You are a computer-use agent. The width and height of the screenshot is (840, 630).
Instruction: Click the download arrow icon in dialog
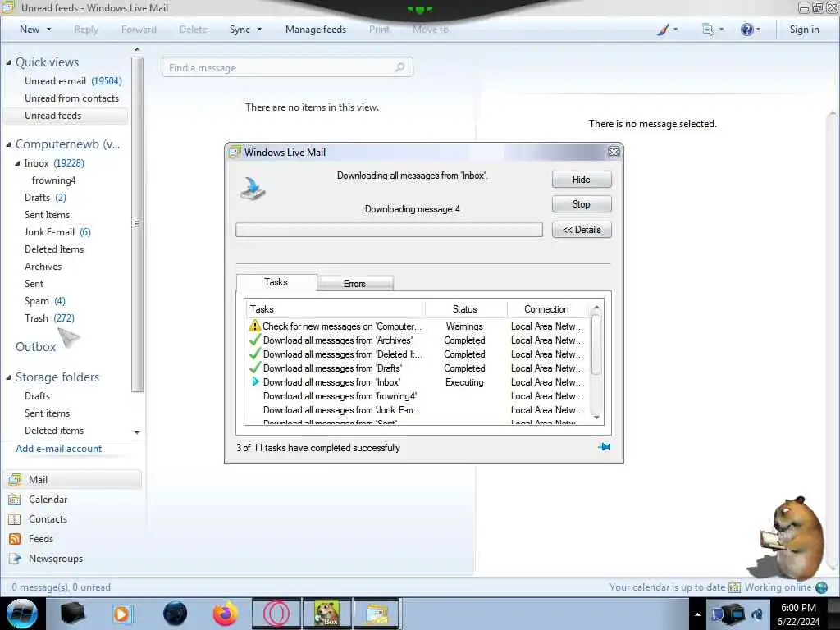click(253, 189)
